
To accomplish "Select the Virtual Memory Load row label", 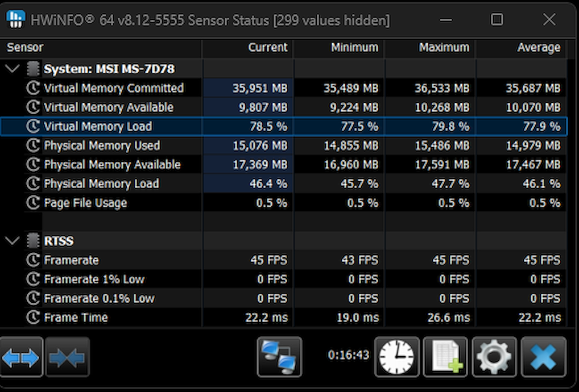I will point(98,127).
